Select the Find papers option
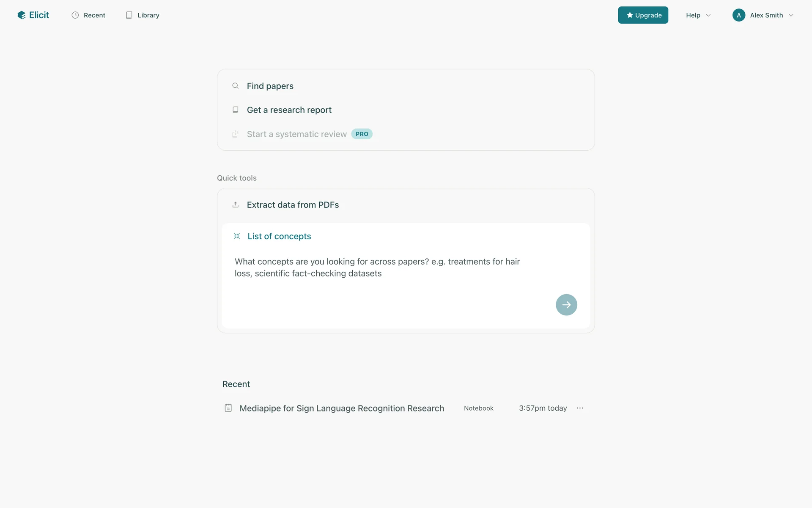This screenshot has width=812, height=508. [x=270, y=86]
